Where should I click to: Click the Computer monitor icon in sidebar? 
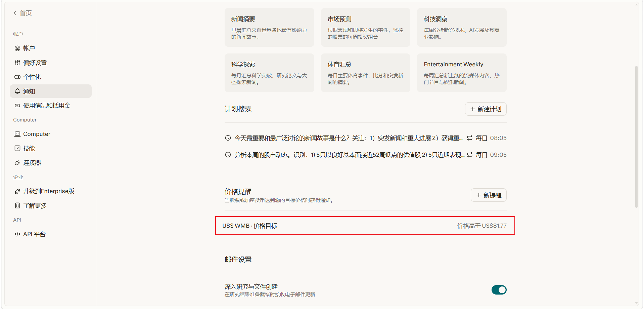tap(17, 134)
